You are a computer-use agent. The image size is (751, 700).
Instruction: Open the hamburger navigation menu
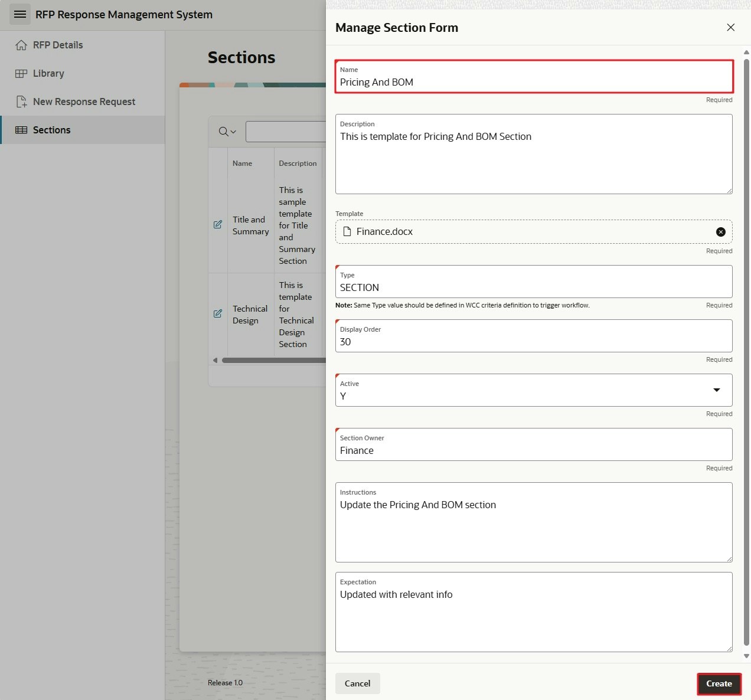20,14
